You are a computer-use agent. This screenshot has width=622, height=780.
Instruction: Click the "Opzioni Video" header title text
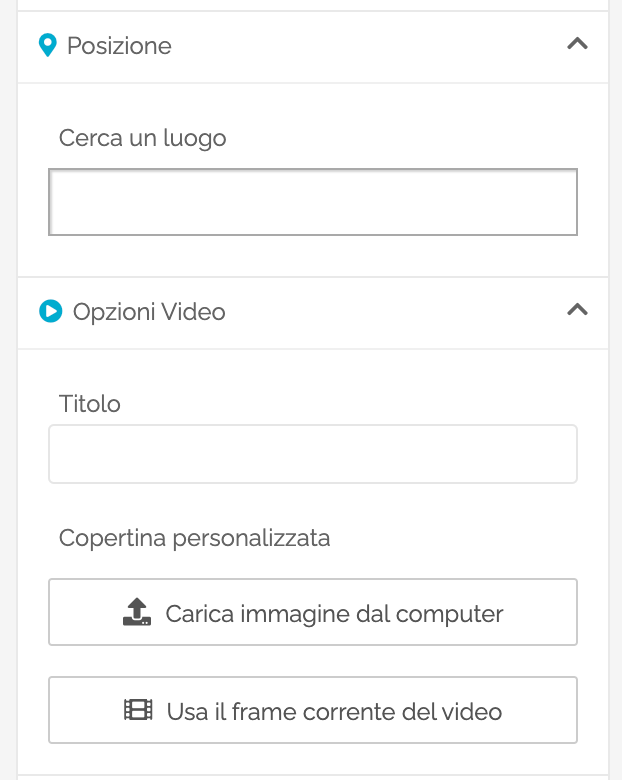(149, 312)
